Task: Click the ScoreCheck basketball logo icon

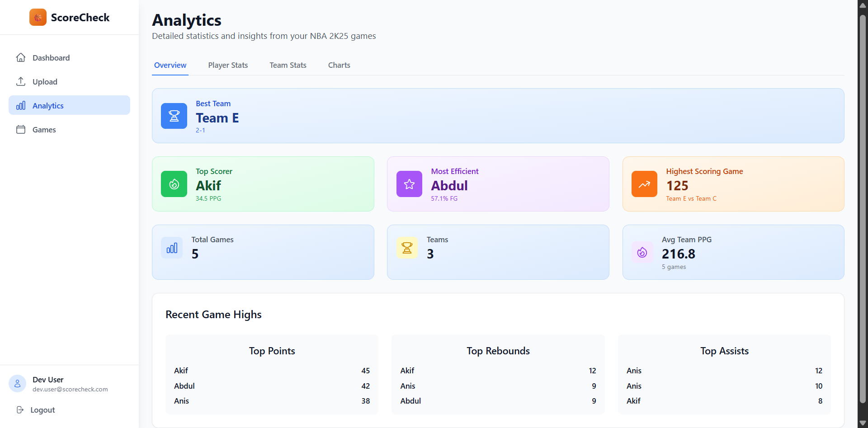Action: [38, 18]
